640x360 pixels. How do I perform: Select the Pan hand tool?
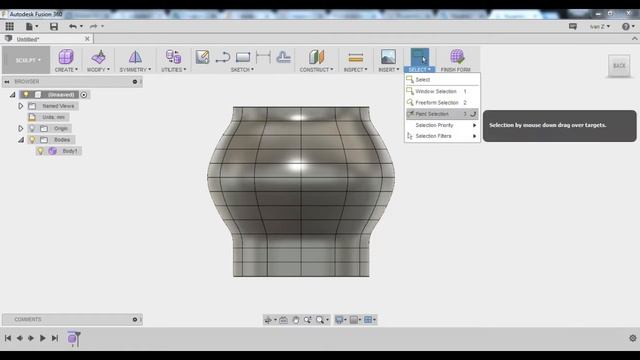(x=296, y=320)
